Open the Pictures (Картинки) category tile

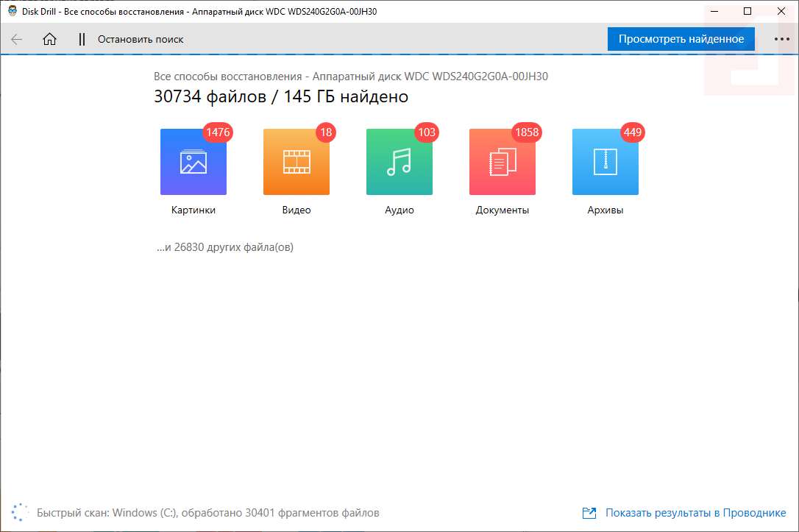(x=193, y=162)
